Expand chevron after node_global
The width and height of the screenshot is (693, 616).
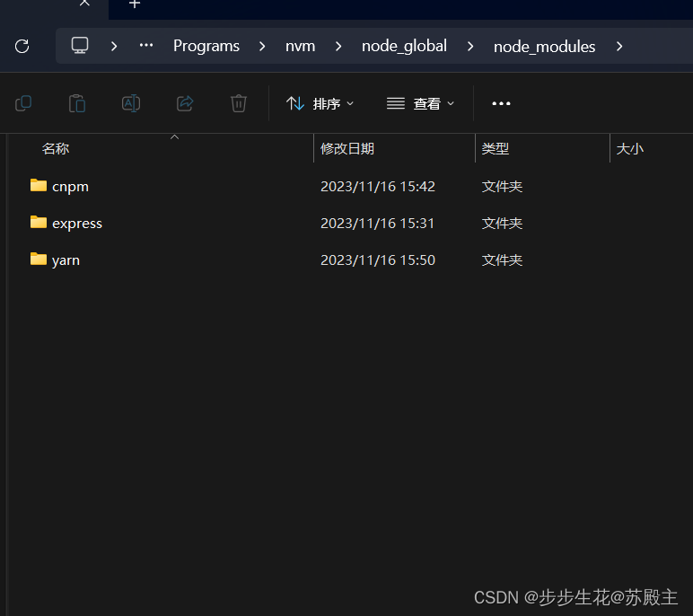[x=470, y=46]
